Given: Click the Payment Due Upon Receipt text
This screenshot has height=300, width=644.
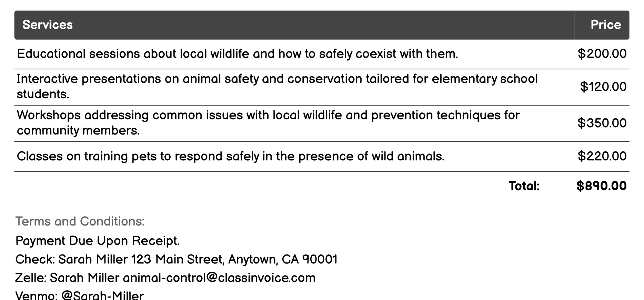Looking at the screenshot, I should click(x=98, y=241).
